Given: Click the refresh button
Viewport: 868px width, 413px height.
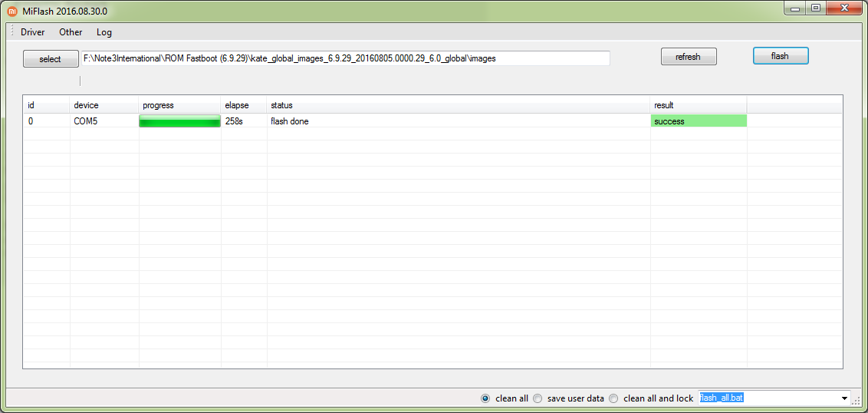Looking at the screenshot, I should [x=689, y=57].
